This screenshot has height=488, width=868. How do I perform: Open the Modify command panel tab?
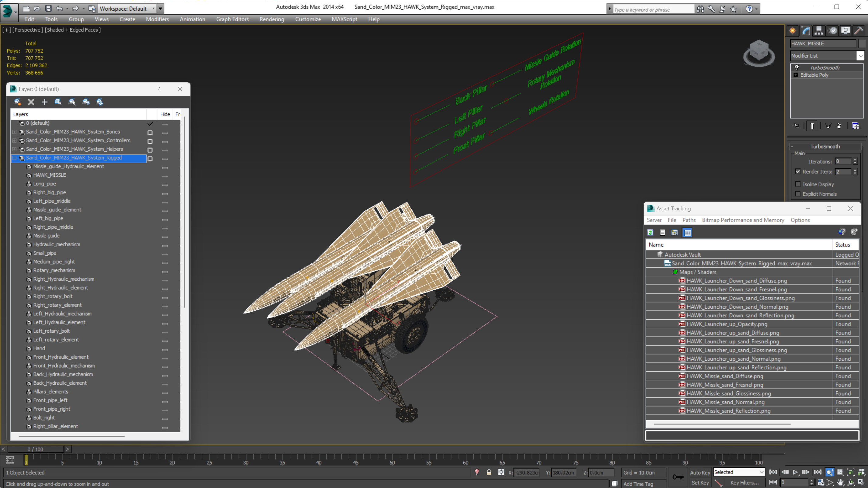tap(806, 31)
